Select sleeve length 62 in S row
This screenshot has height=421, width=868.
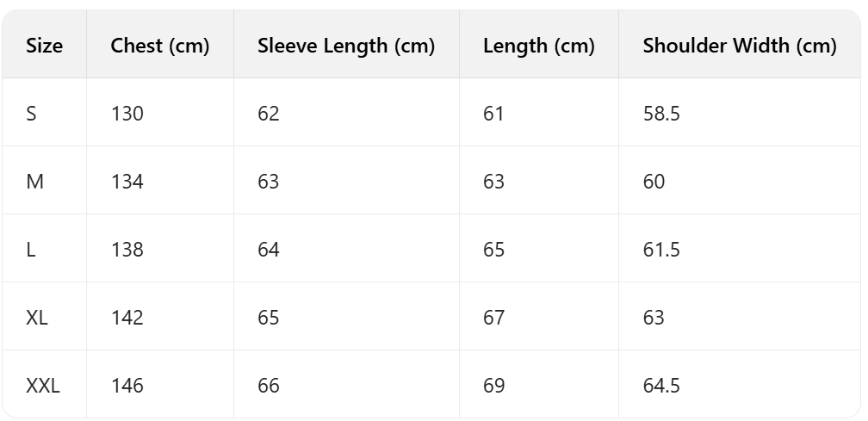(x=269, y=114)
